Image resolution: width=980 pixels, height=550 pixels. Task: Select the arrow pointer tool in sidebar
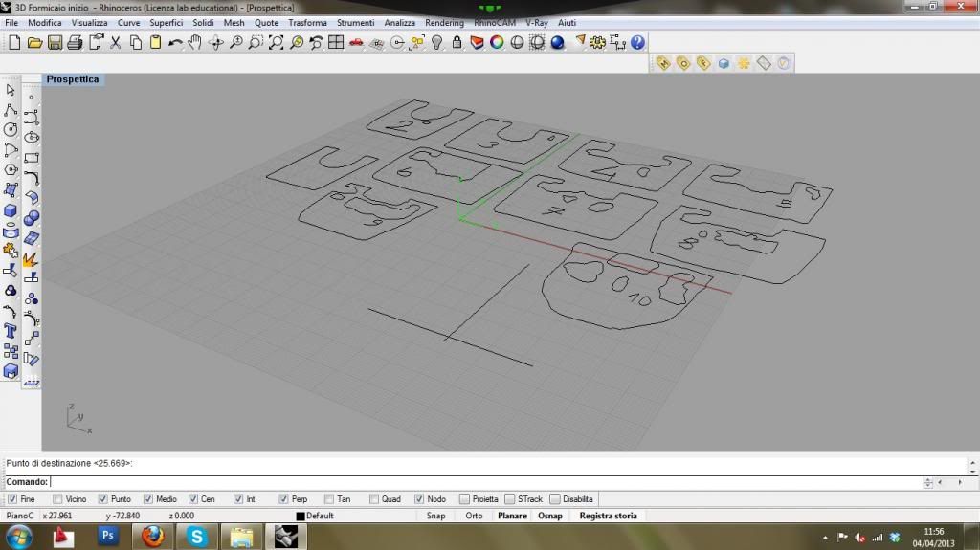tap(11, 90)
